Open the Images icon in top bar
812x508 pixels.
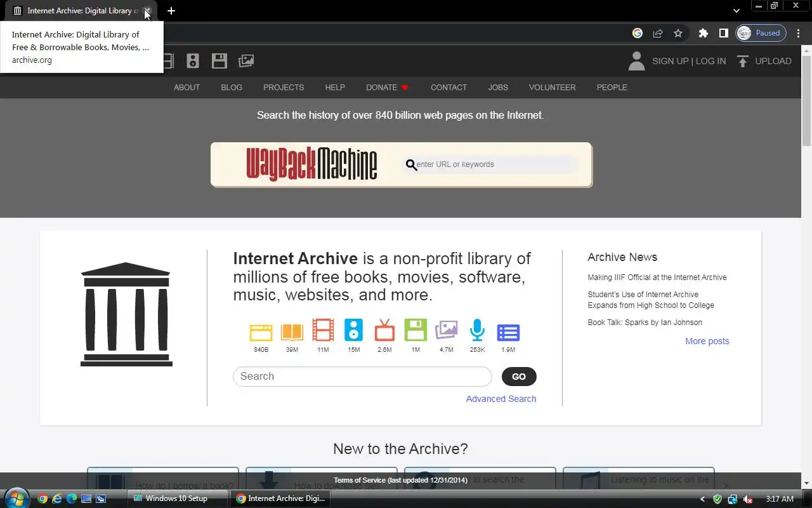tap(246, 61)
